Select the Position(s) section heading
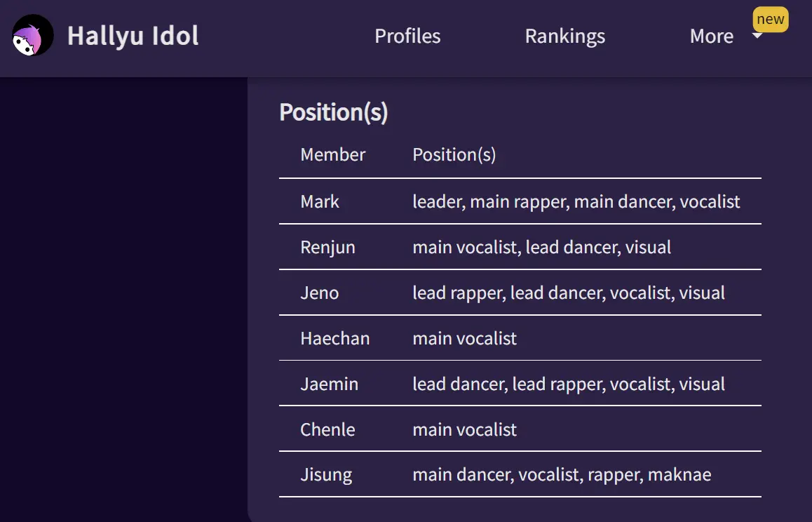The width and height of the screenshot is (812, 522). (334, 112)
